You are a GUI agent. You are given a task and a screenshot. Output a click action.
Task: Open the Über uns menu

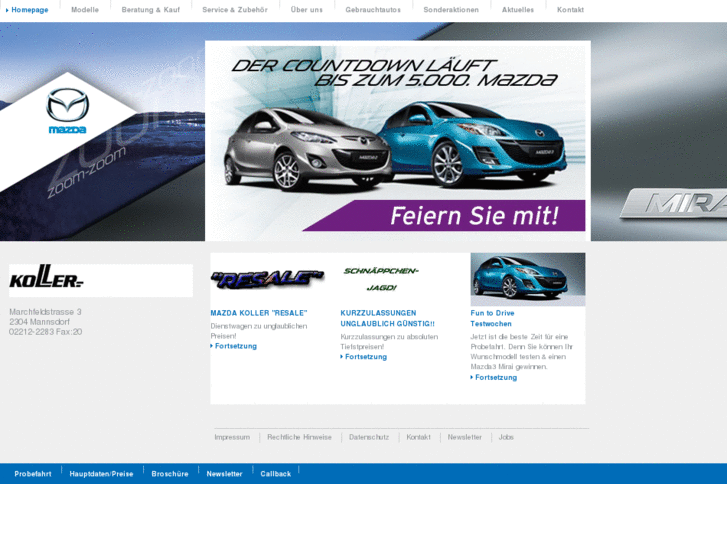pyautogui.click(x=306, y=10)
